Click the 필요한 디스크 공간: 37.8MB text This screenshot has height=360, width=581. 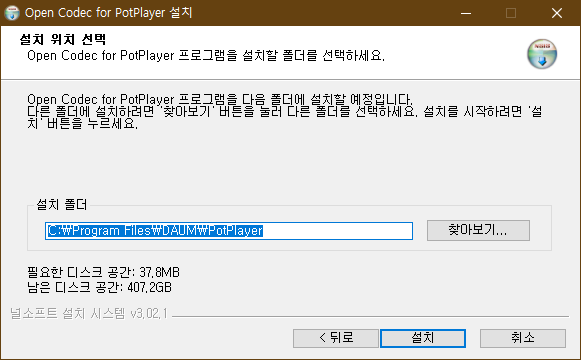coord(103,272)
